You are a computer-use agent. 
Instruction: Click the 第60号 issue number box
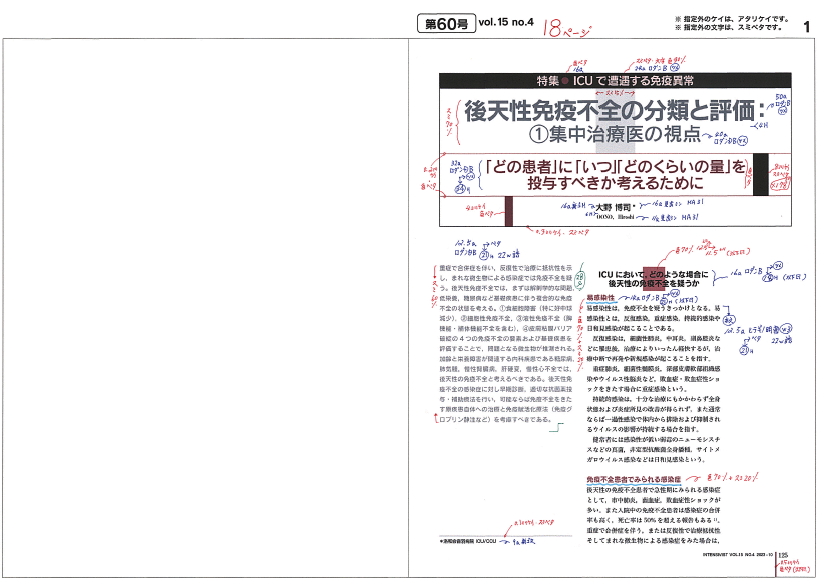click(x=444, y=24)
